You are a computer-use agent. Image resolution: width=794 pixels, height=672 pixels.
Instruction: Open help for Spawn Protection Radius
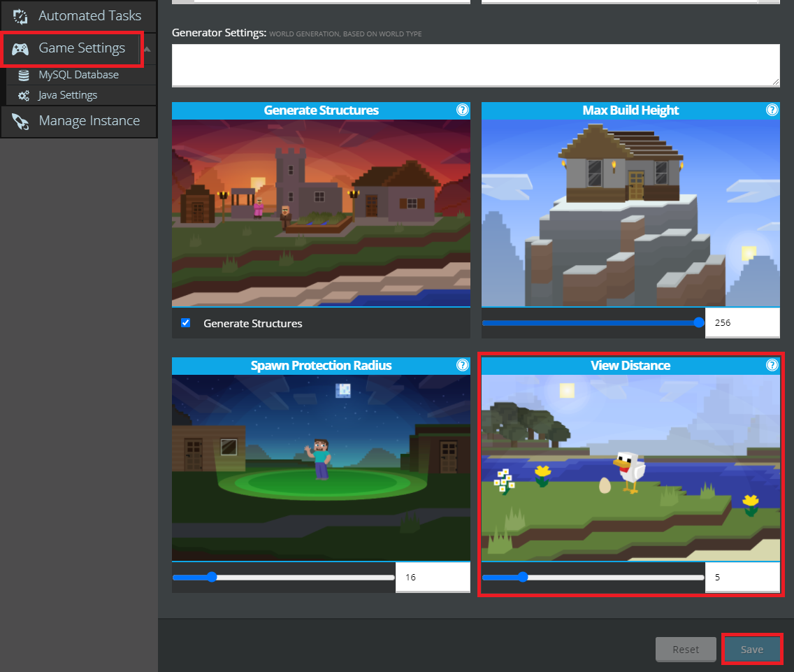tap(461, 365)
